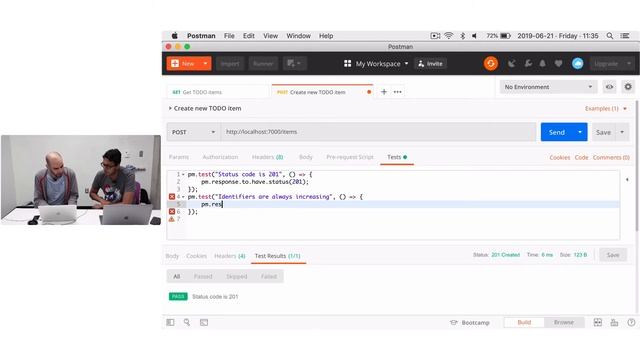The height and width of the screenshot is (360, 640).
Task: Open macOS notification center icon
Action: point(624,36)
